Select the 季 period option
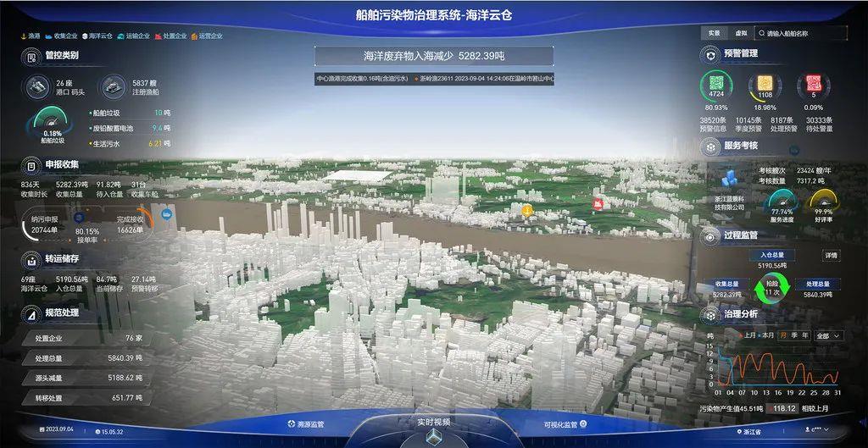868x448 pixels. pos(793,335)
